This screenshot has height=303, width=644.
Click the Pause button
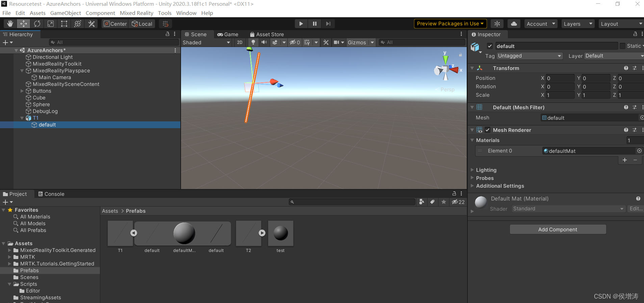coord(314,24)
